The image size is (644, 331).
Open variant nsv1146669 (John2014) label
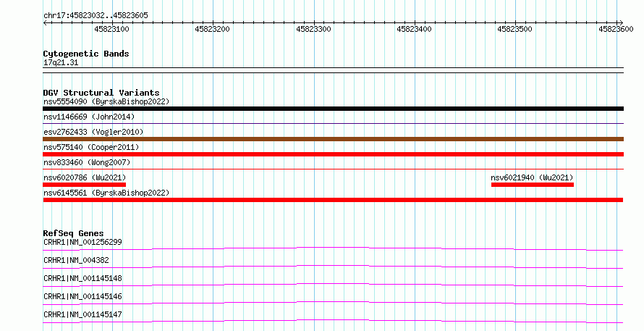pyautogui.click(x=89, y=117)
